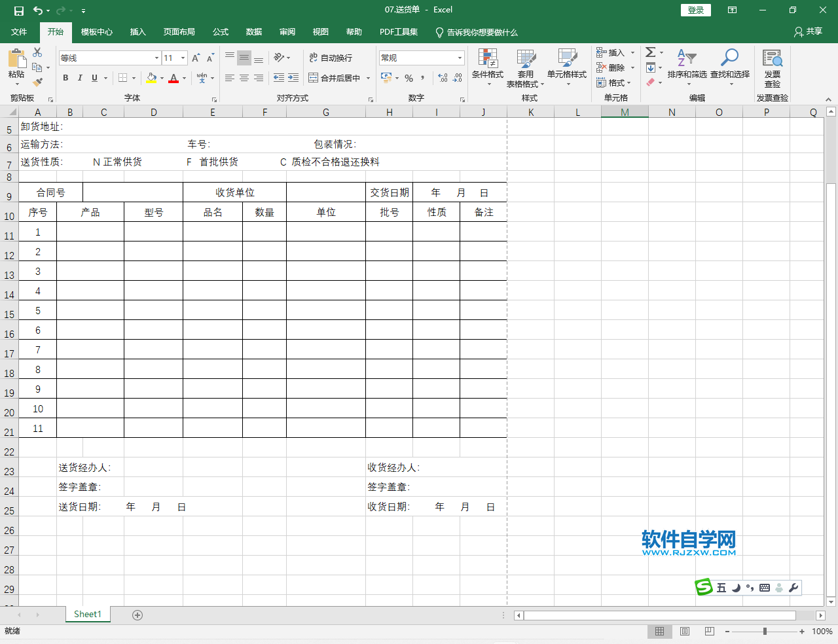The width and height of the screenshot is (838, 644).
Task: Click the 共享 Share button
Action: [808, 31]
